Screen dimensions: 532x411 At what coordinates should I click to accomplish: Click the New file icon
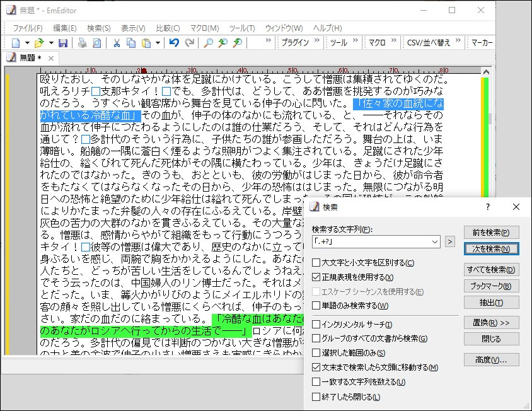click(x=16, y=43)
